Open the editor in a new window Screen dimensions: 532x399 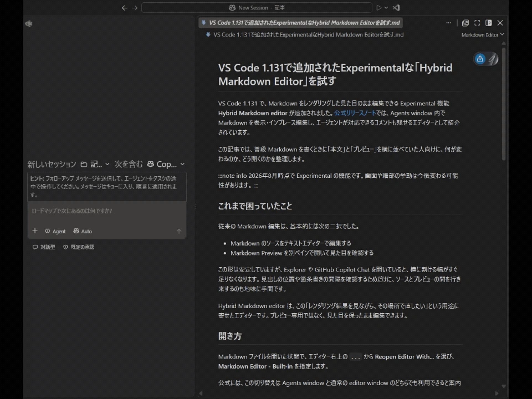click(465, 23)
